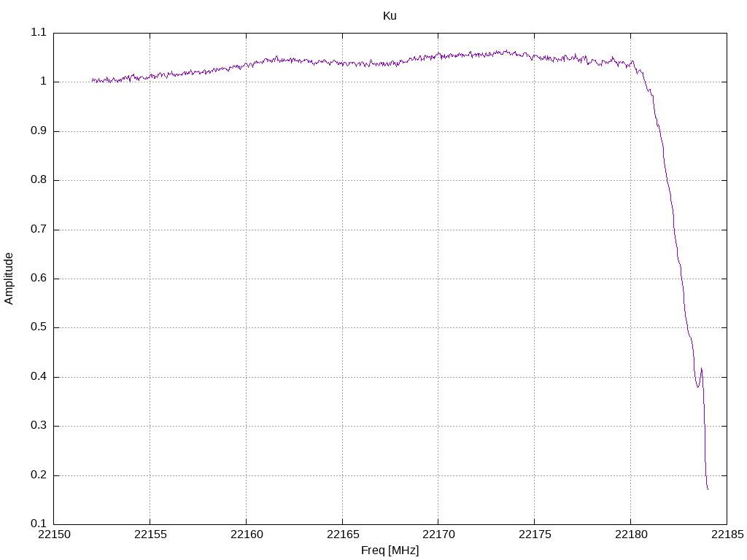Click the "Amplitude" y-axis label
The image size is (747, 560).
(x=9, y=279)
